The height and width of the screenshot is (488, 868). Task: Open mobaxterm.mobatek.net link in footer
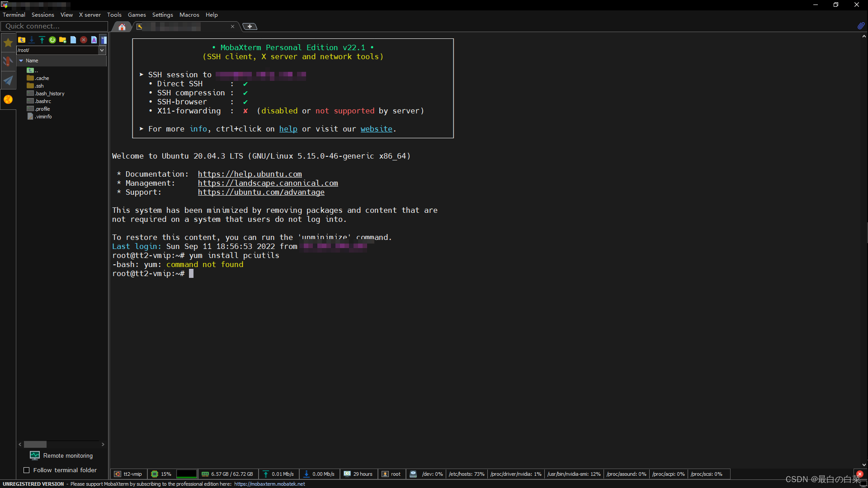(269, 484)
